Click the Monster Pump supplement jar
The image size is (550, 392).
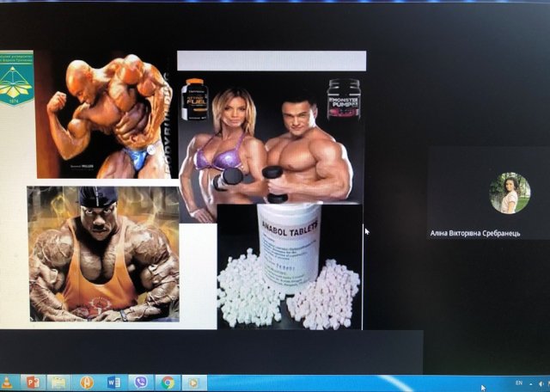tap(343, 98)
